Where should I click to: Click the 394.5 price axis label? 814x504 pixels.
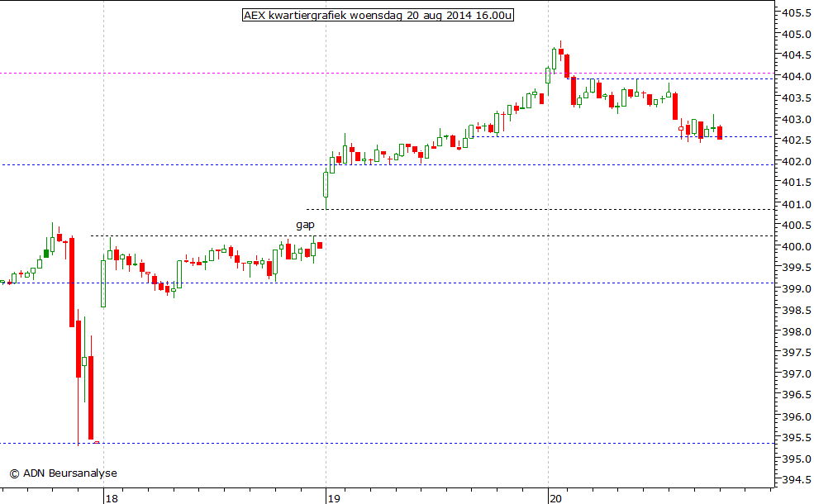(x=796, y=480)
